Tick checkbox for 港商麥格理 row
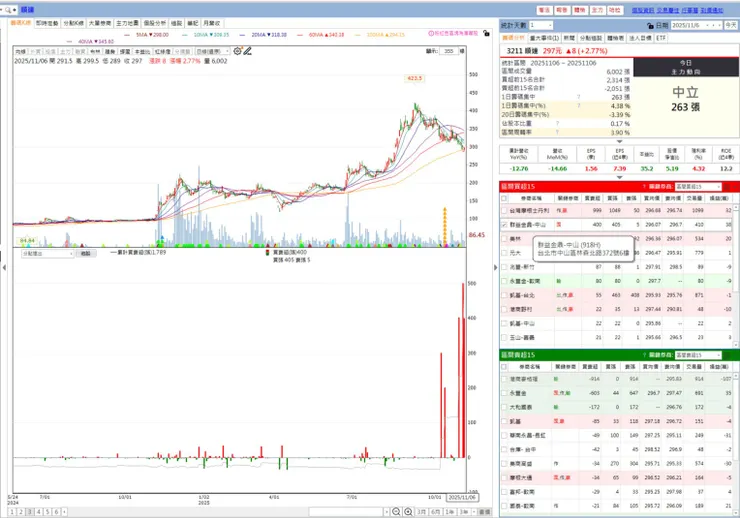Viewport: 740px width, 518px height. pos(504,379)
